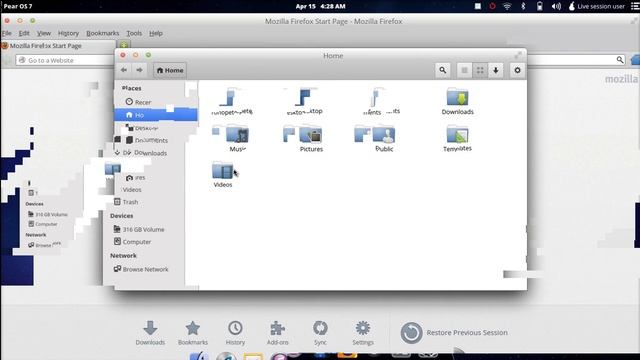The width and height of the screenshot is (640, 360).
Task: Click the new tab plus button
Action: 124,45
